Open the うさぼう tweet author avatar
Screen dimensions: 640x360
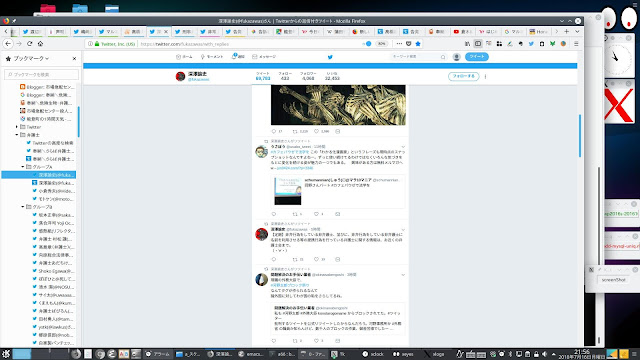(262, 151)
